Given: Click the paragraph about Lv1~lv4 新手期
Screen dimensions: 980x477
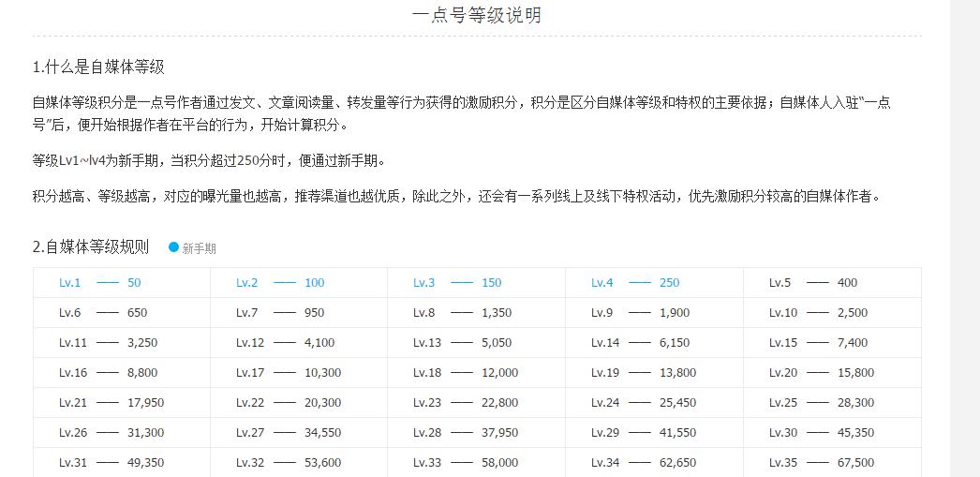Looking at the screenshot, I should coord(209,160).
